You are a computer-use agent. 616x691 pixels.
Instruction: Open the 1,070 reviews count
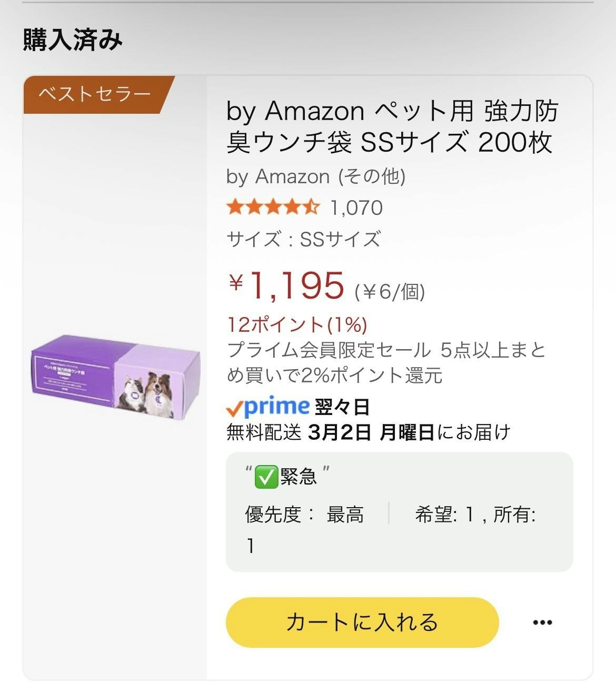click(356, 208)
